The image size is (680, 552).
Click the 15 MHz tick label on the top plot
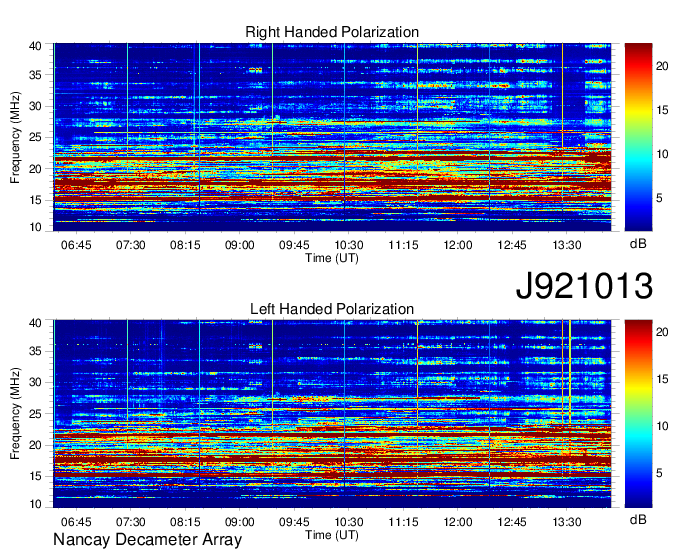(x=35, y=200)
